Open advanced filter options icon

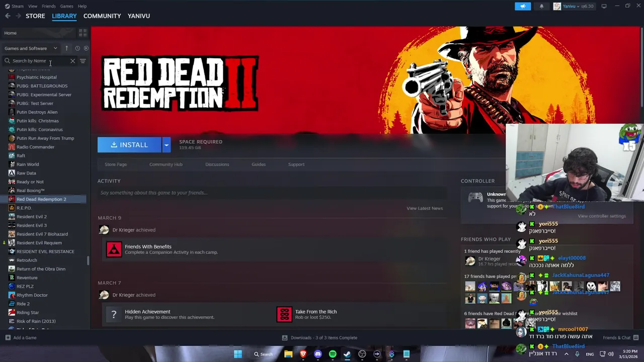(x=83, y=61)
